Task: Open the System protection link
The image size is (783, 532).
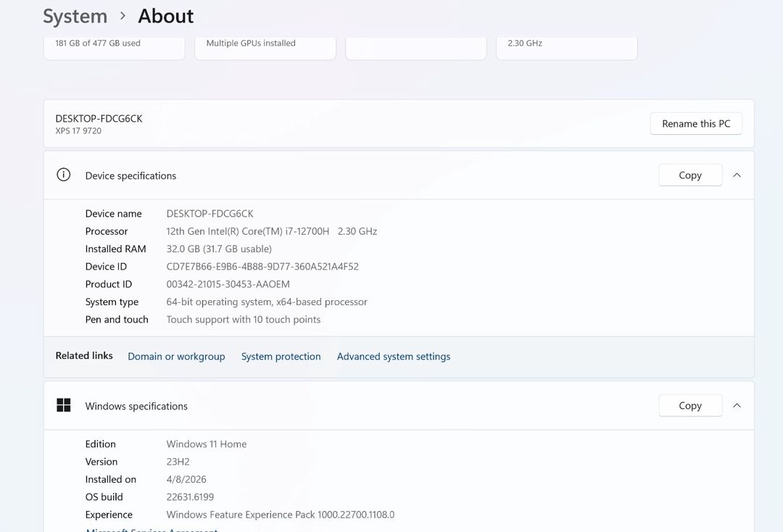Action: tap(281, 357)
